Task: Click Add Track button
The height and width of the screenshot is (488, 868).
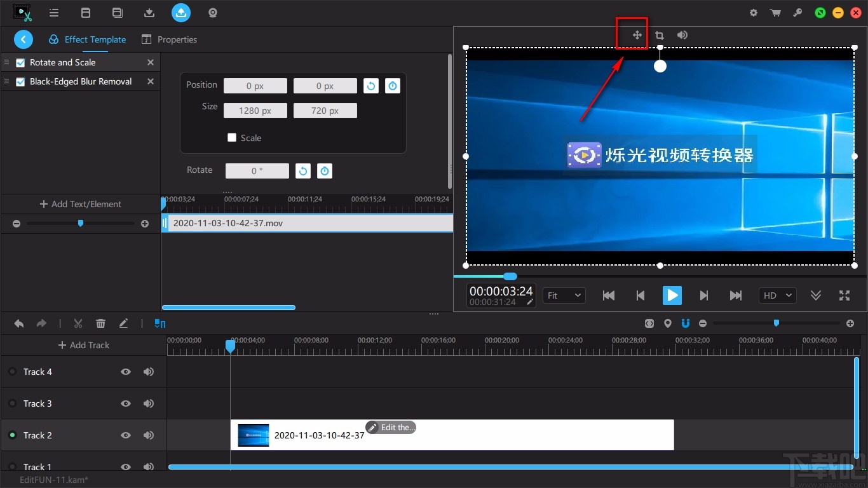Action: click(x=84, y=345)
